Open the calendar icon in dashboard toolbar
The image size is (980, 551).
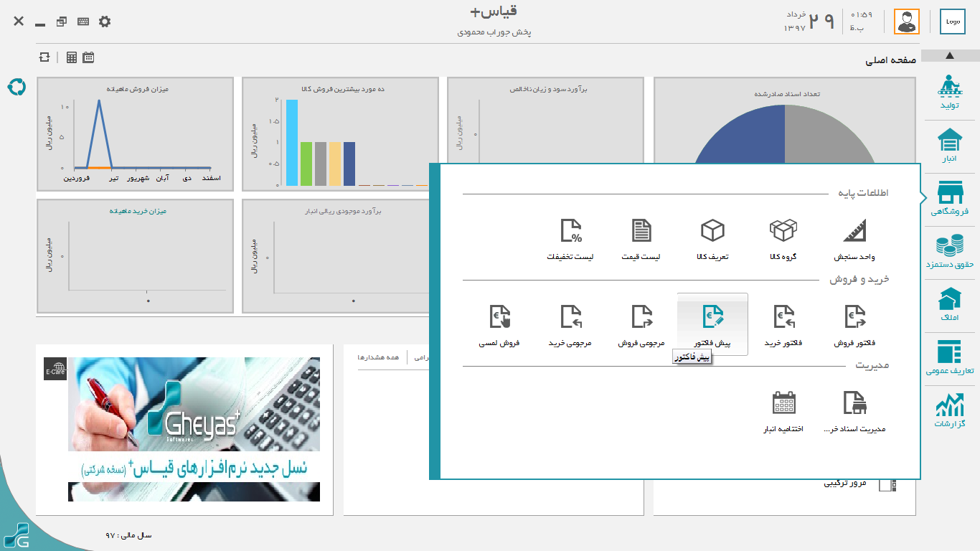(x=88, y=57)
